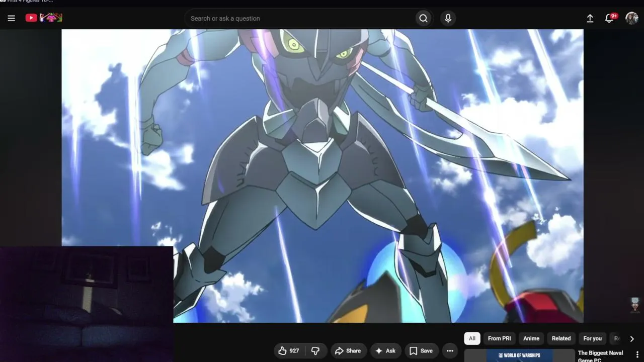
Task: Open more actions ellipsis beside Save
Action: [x=450, y=351]
